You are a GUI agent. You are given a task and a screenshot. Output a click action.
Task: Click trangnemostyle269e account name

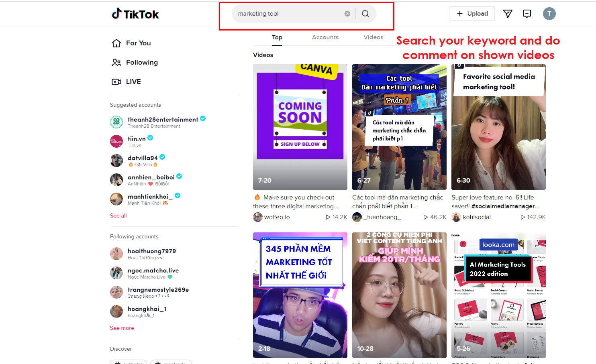158,289
